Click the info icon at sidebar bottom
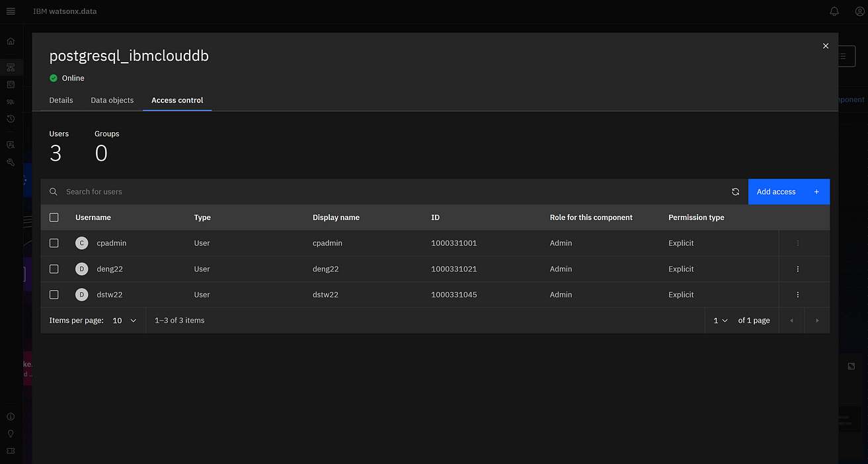This screenshot has height=464, width=868. (11, 417)
